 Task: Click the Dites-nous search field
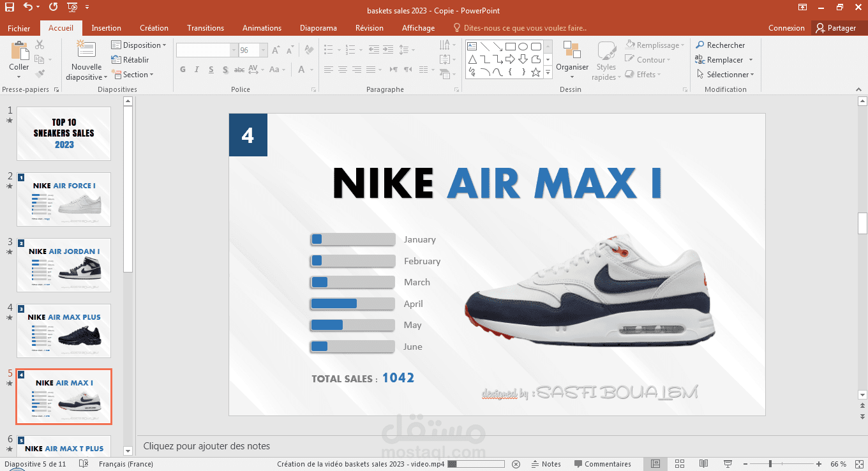[520, 28]
